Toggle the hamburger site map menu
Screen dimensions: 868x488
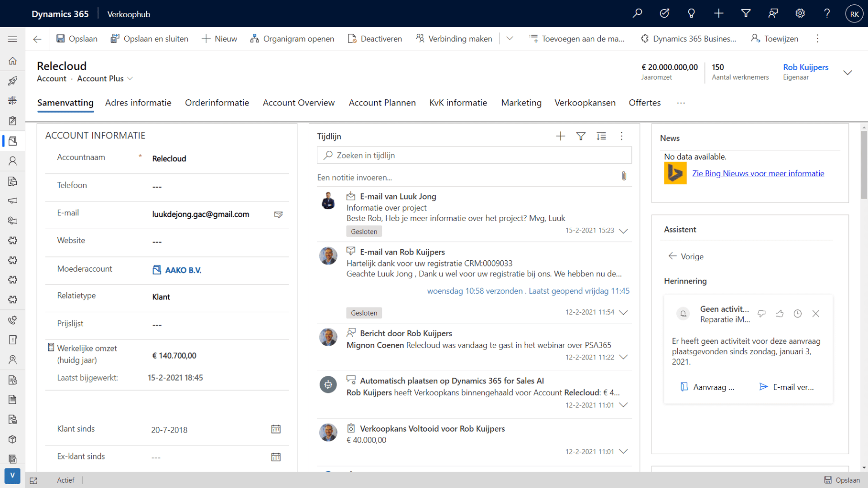click(12, 39)
